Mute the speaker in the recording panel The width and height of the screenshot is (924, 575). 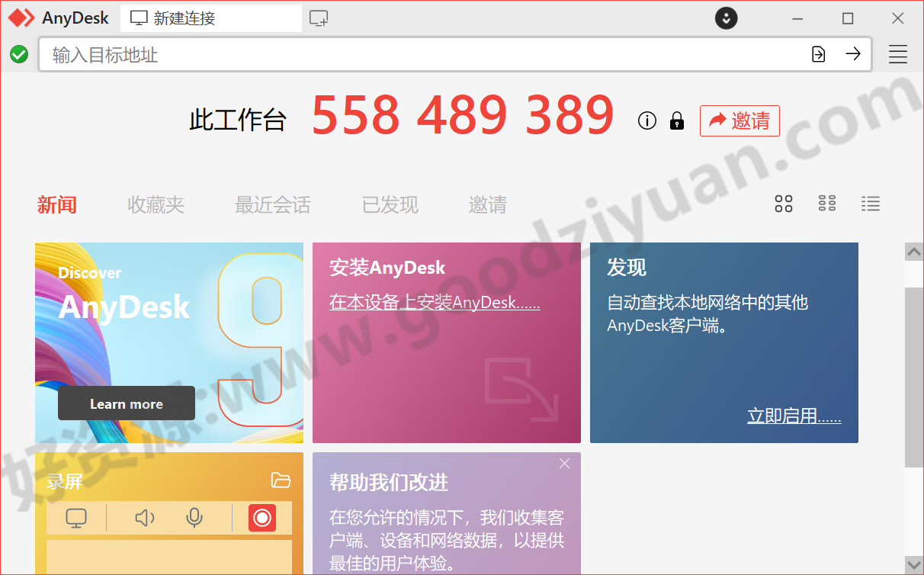[144, 518]
